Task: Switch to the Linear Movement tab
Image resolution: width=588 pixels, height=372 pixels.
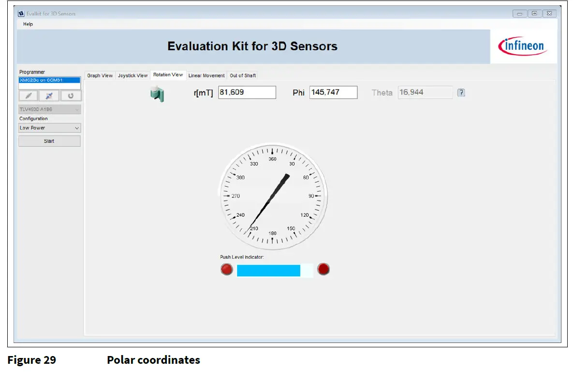Action: 206,75
